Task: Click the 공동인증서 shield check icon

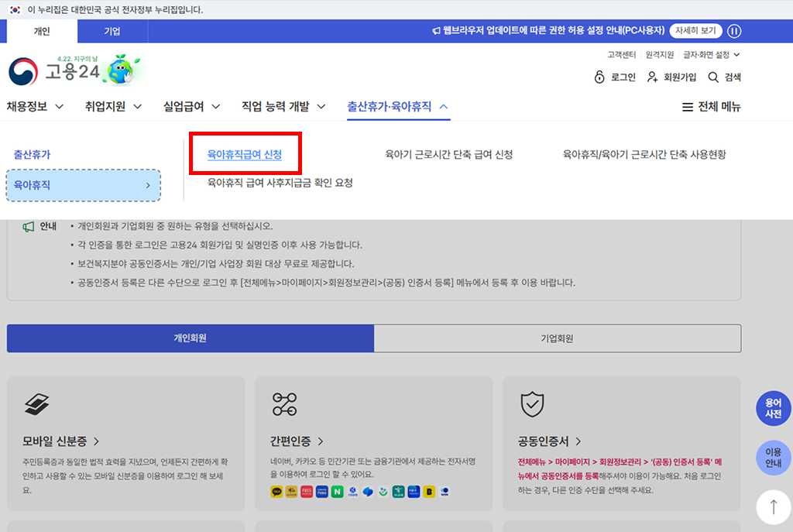Action: [x=532, y=404]
